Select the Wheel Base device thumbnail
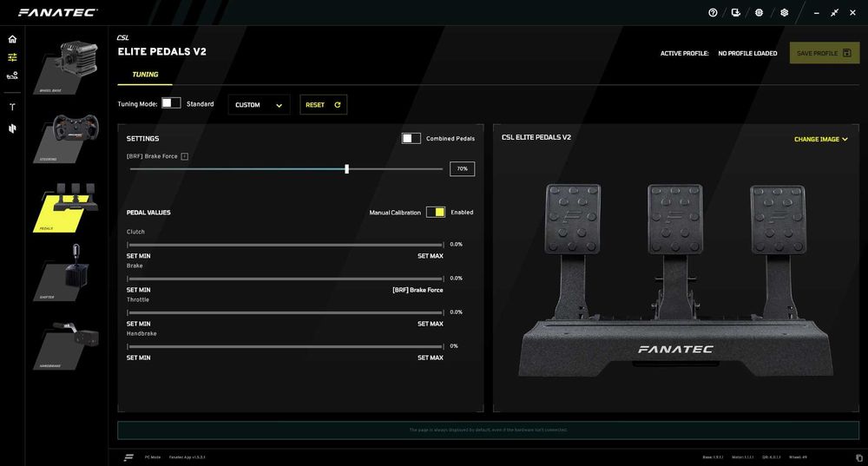 coord(67,68)
